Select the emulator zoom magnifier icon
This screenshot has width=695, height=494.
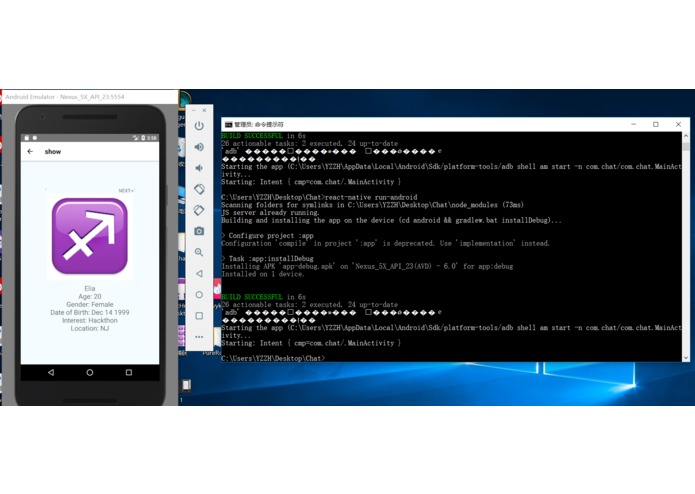[x=199, y=252]
